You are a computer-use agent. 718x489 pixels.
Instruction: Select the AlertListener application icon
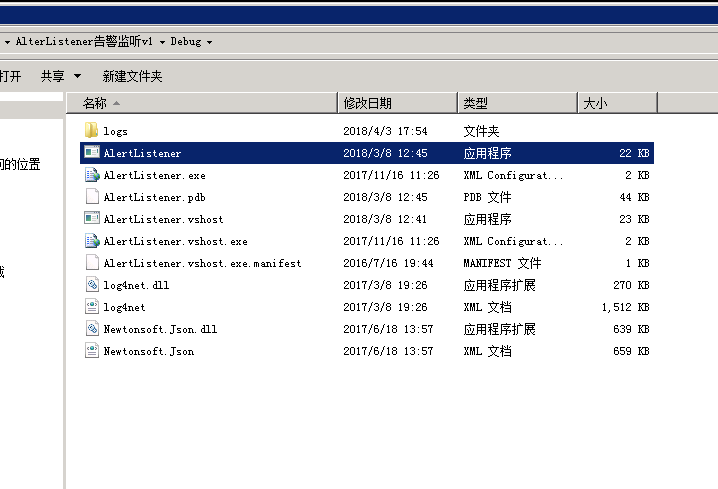coord(92,152)
